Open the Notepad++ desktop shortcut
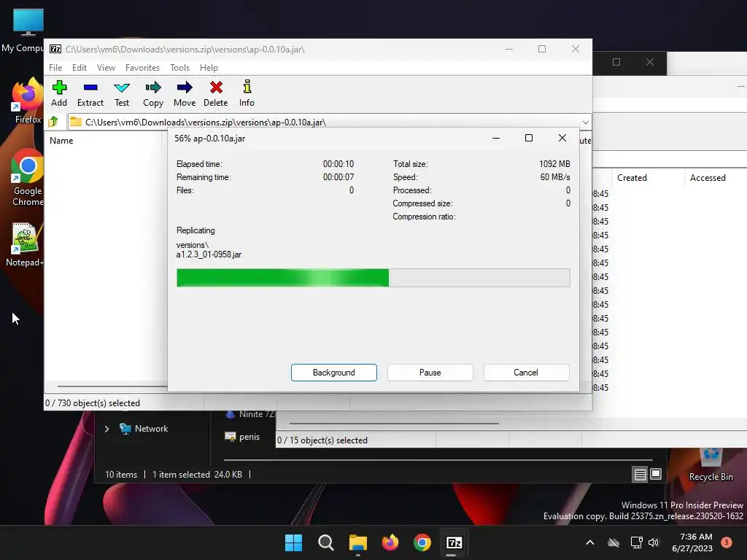This screenshot has width=747, height=560. (25, 245)
